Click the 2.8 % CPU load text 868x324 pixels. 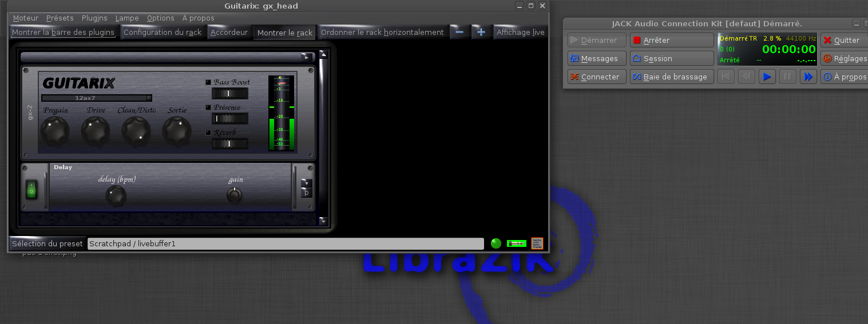point(772,38)
